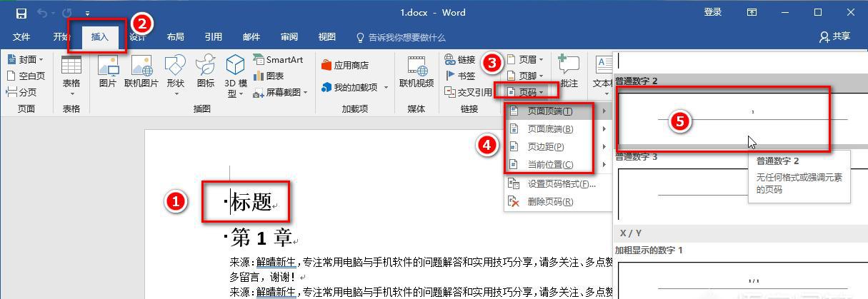Click the Save icon in quick access toolbar
This screenshot has height=299, width=868.
tap(21, 13)
